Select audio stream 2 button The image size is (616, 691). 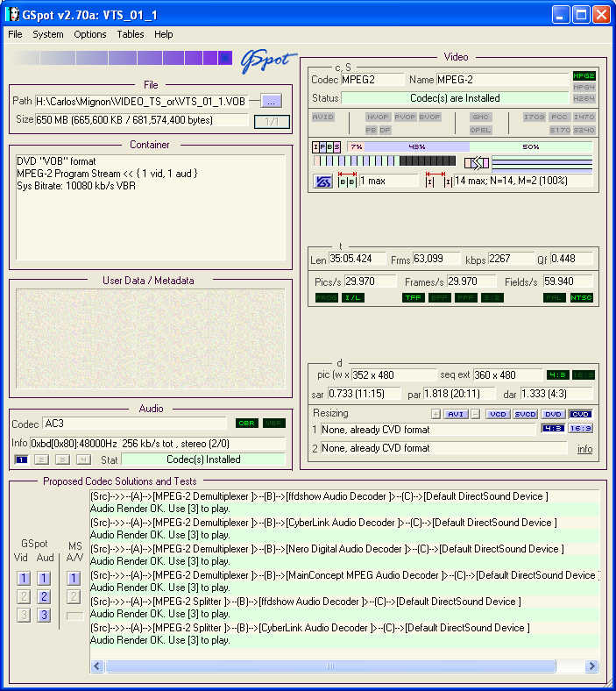click(x=41, y=460)
